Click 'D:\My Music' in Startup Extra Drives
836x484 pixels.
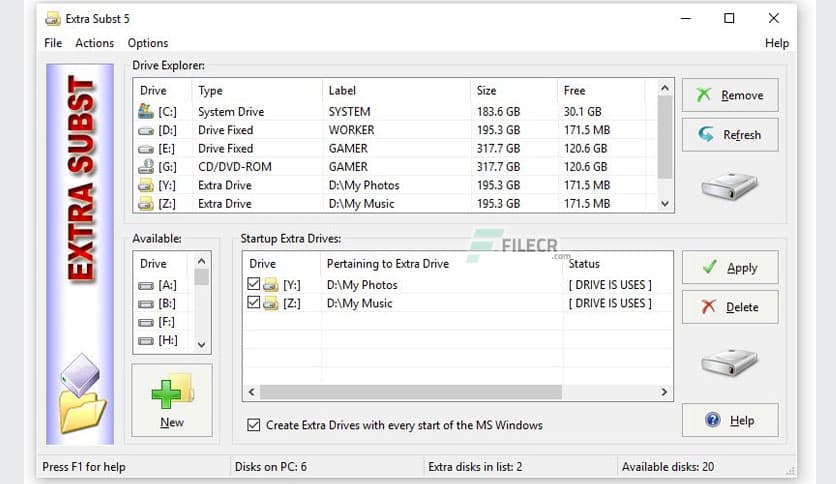pyautogui.click(x=359, y=303)
